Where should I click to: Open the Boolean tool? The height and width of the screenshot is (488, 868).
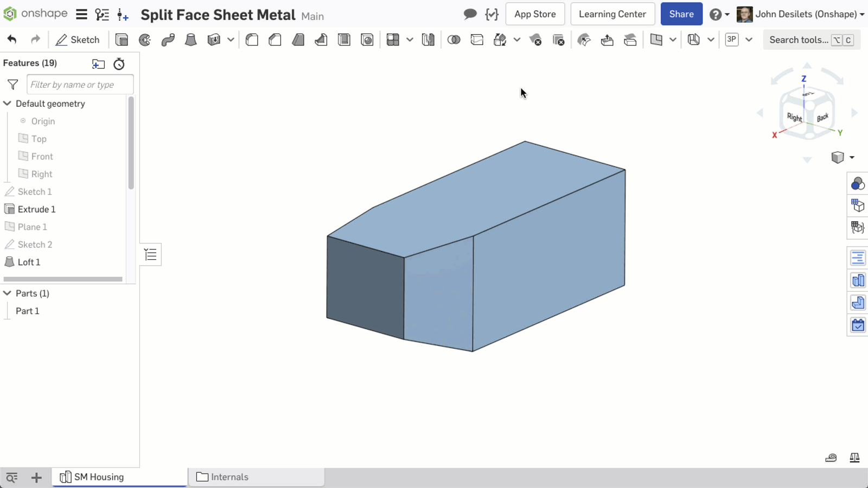(454, 40)
